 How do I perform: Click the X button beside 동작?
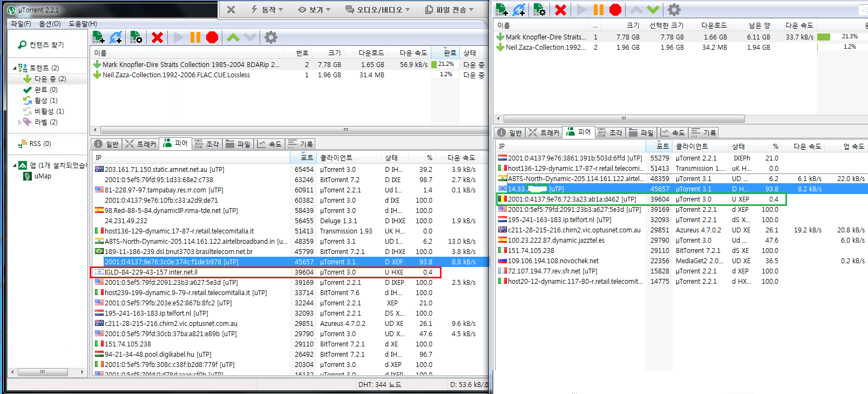[x=231, y=10]
